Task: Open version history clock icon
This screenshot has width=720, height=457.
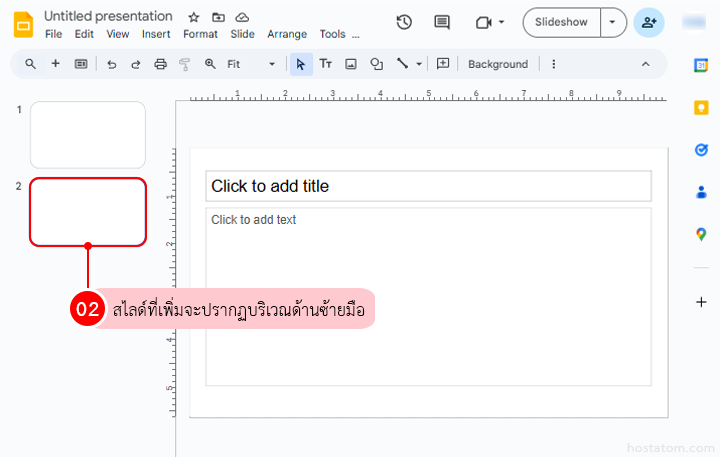Action: tap(404, 22)
